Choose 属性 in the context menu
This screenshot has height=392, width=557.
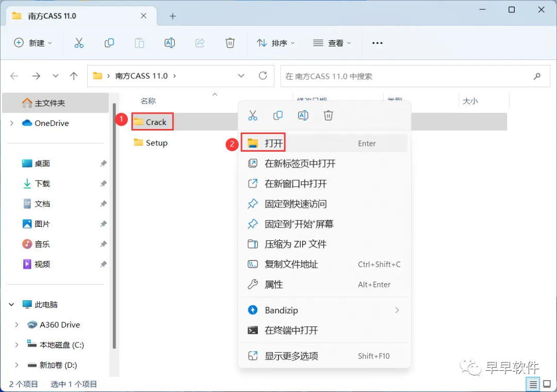(x=324, y=284)
